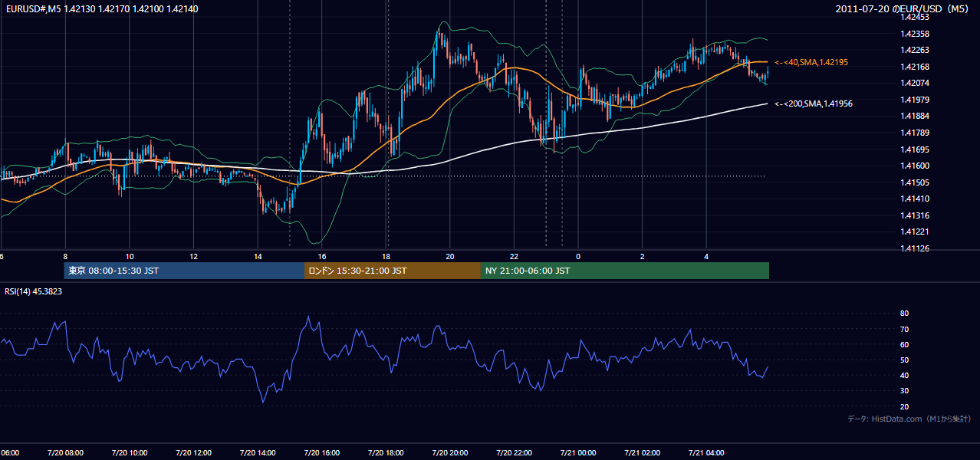
Task: Click RSI axis level 20
Action: click(904, 406)
